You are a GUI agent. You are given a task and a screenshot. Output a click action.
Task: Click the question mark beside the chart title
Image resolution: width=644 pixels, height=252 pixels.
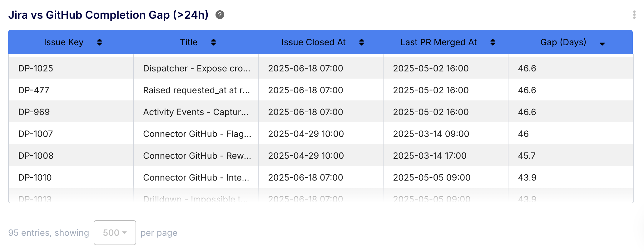(220, 15)
